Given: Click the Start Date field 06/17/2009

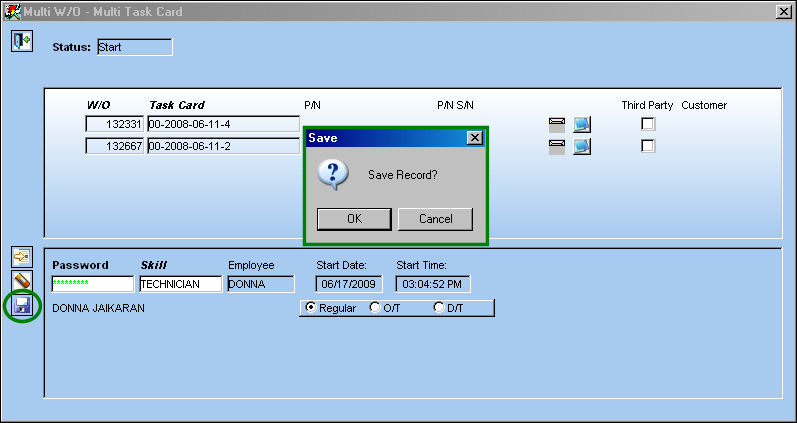Looking at the screenshot, I should coord(349,284).
